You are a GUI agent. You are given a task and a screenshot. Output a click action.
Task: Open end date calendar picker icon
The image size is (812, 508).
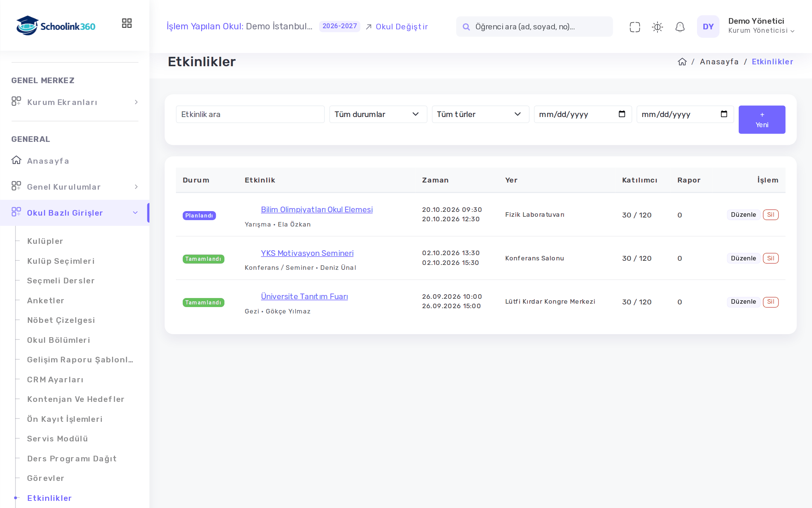(x=724, y=114)
